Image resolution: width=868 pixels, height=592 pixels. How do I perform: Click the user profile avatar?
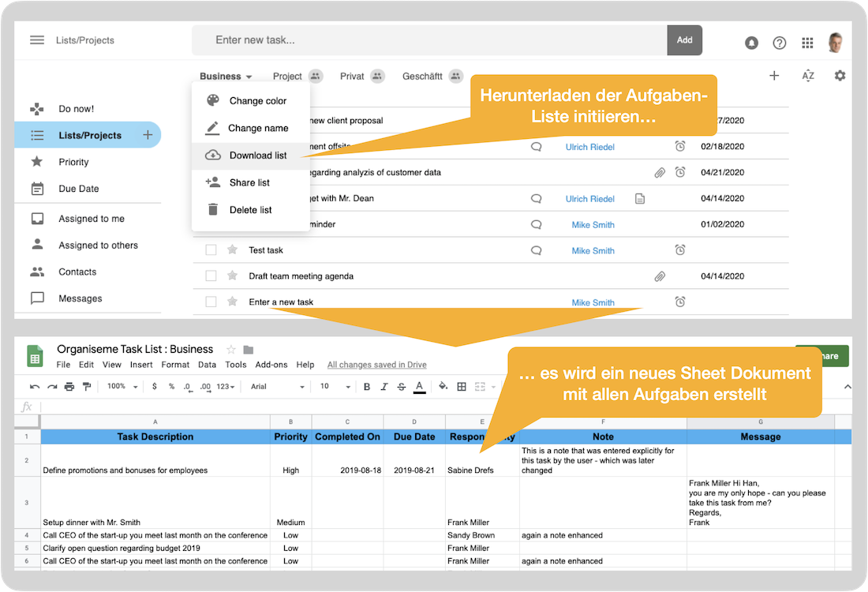coord(836,42)
